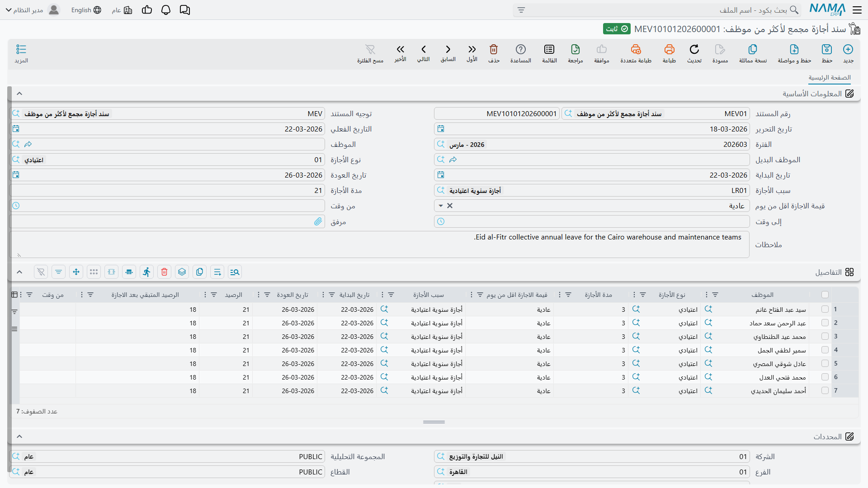868x488 pixels.
Task: Go to السابق previous record
Action: 448,49
